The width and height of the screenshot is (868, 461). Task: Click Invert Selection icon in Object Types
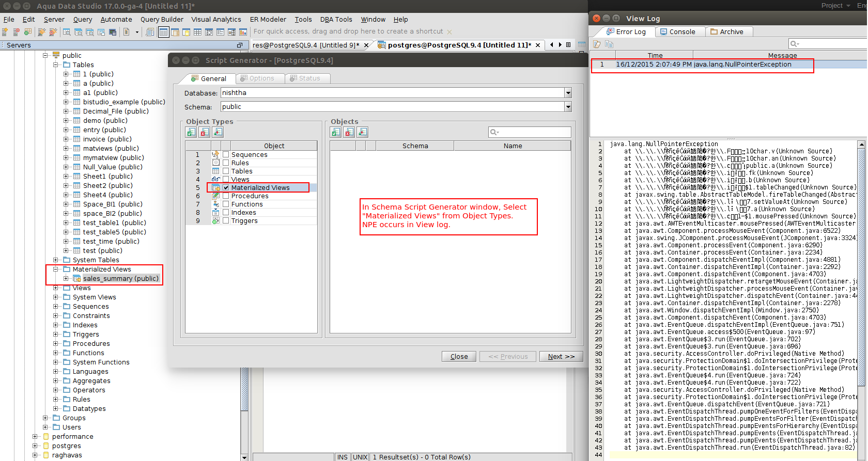coord(218,133)
